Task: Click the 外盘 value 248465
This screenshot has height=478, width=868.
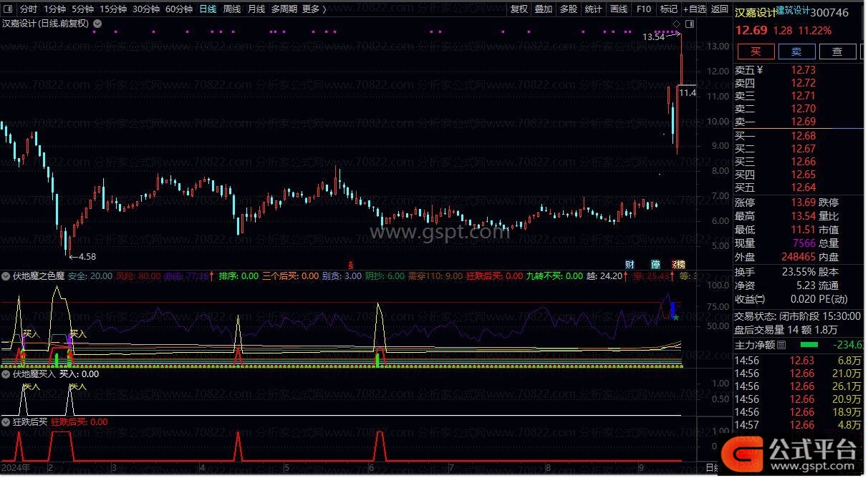Action: [799, 256]
